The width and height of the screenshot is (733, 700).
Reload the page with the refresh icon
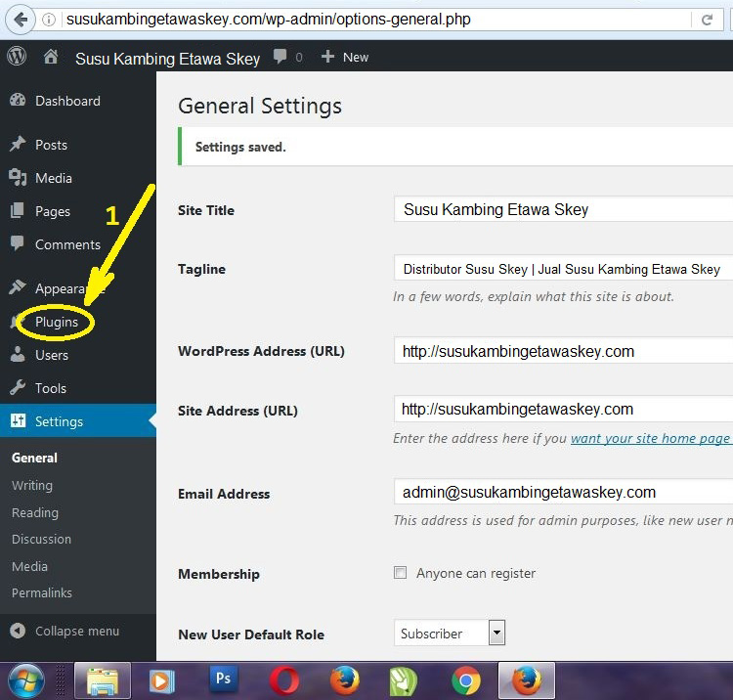708,20
